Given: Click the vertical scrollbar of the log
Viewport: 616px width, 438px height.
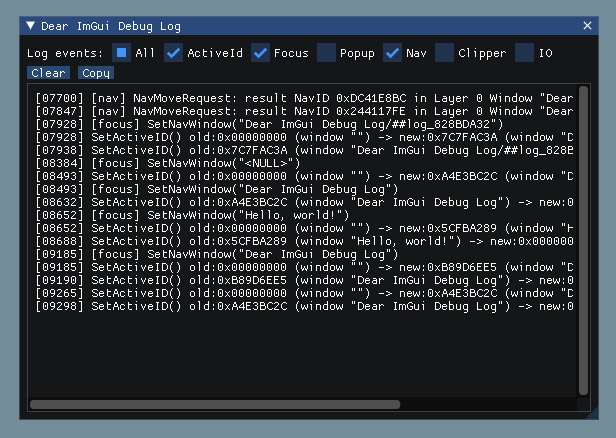Looking at the screenshot, I should 583,240.
